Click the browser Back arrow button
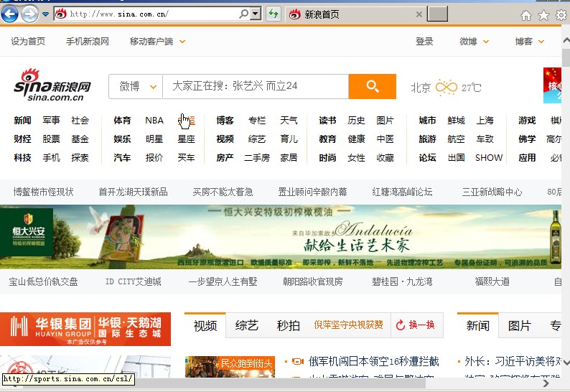 pyautogui.click(x=10, y=14)
